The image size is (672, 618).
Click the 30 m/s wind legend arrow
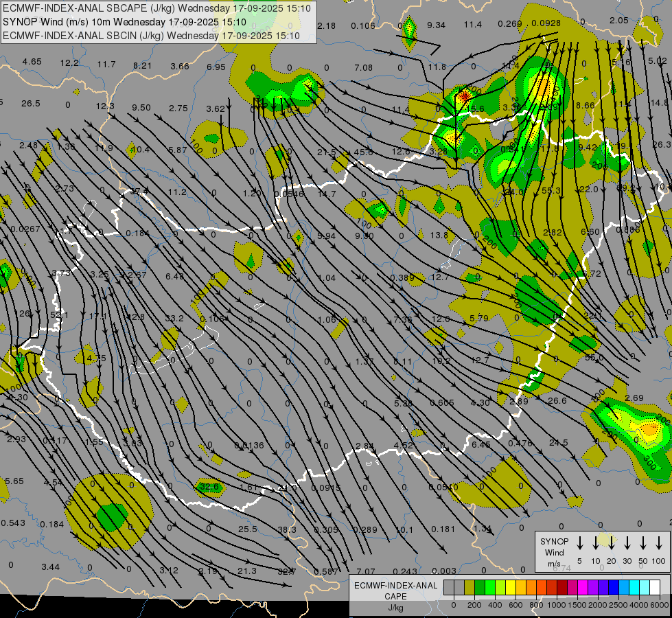click(x=627, y=543)
